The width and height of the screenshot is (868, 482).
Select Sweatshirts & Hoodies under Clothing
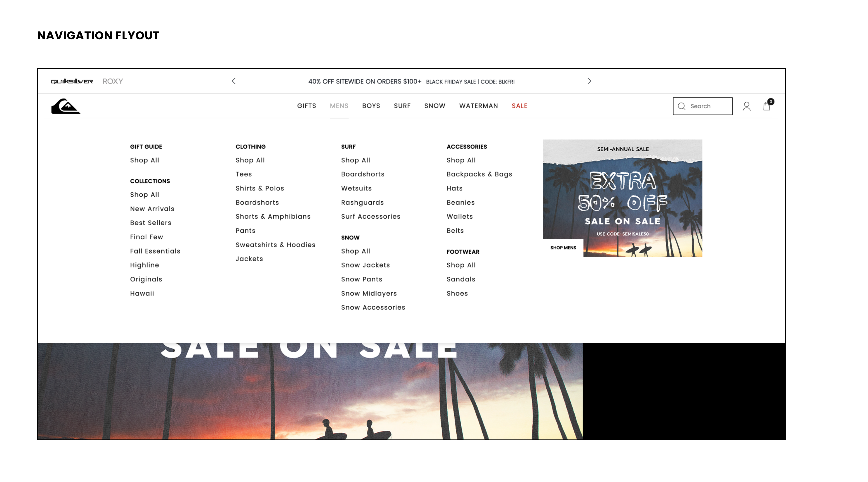(275, 245)
